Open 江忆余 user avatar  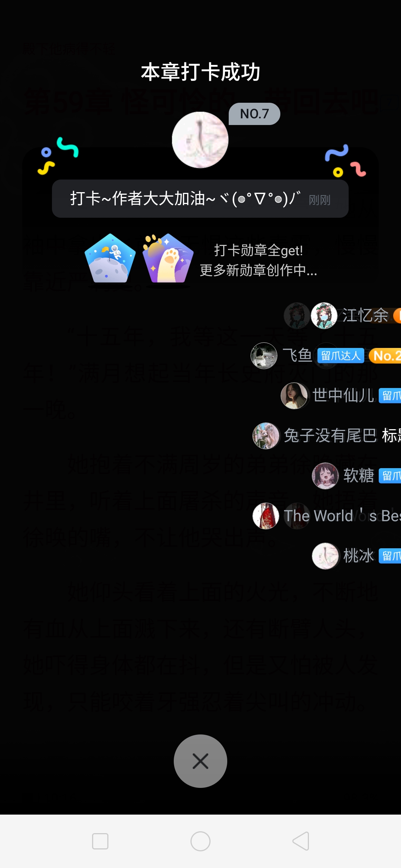[x=324, y=316]
